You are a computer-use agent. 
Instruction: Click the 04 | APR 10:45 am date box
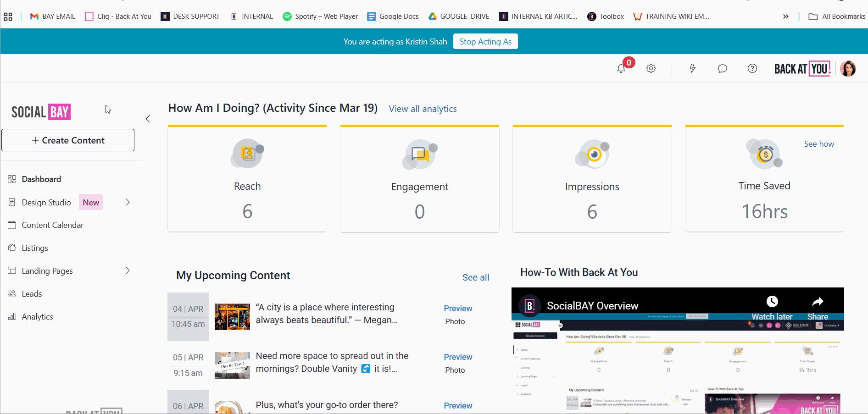(188, 317)
